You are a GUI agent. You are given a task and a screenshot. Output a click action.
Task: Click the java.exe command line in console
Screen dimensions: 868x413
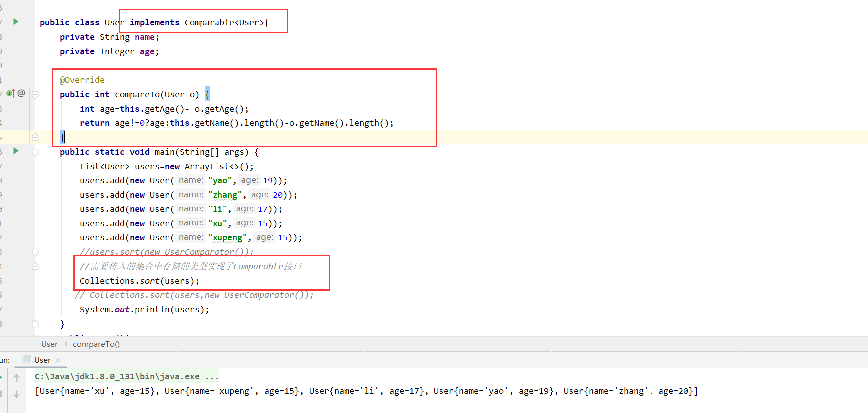click(127, 376)
